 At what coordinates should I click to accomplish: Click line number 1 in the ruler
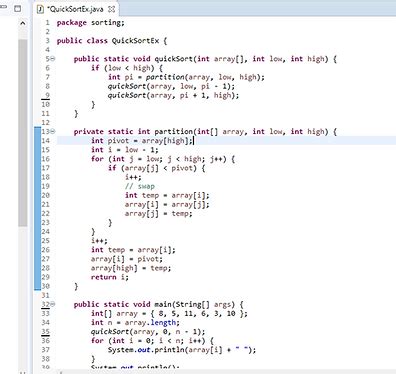[x=47, y=23]
